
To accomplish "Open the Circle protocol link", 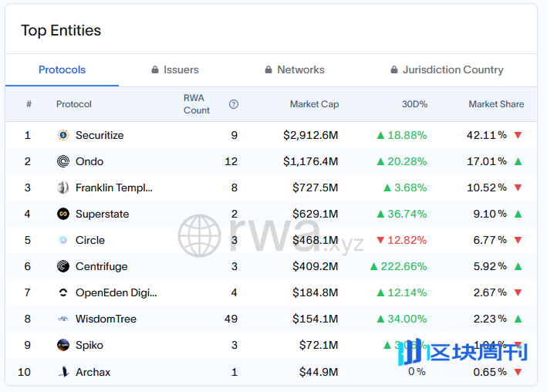I will point(90,240).
